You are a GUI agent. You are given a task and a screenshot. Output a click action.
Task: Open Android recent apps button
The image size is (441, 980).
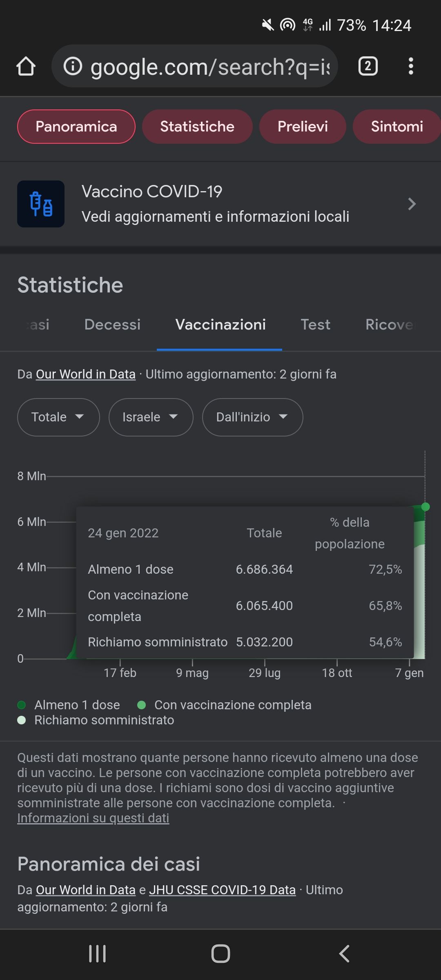coord(97,954)
